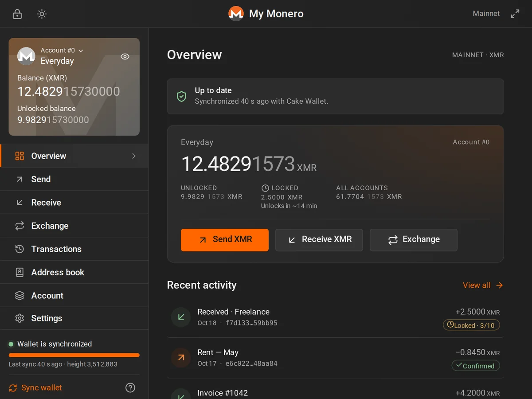Viewport: 532px width, 399px height.
Task: Click the Monero logo in the header
Action: [x=236, y=14]
